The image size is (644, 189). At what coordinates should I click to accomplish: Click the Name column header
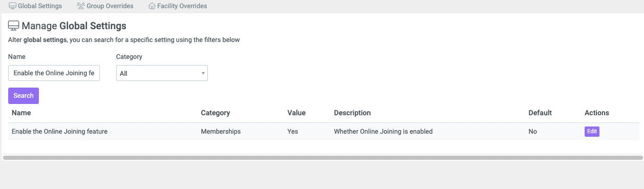[x=22, y=113]
